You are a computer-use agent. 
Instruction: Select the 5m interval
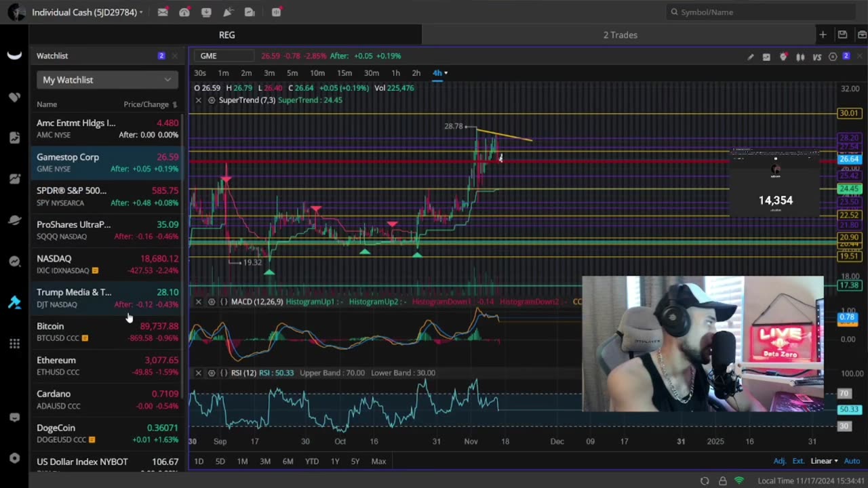click(292, 73)
